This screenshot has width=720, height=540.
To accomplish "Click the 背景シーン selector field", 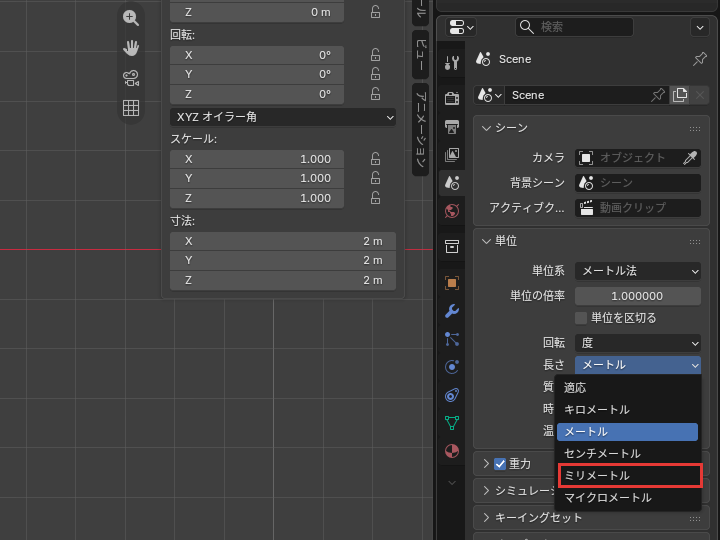I will [638, 183].
